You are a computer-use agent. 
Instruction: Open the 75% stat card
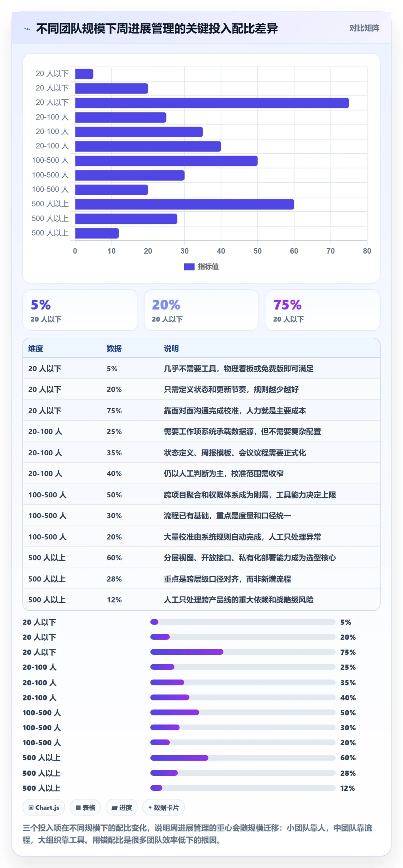[322, 310]
